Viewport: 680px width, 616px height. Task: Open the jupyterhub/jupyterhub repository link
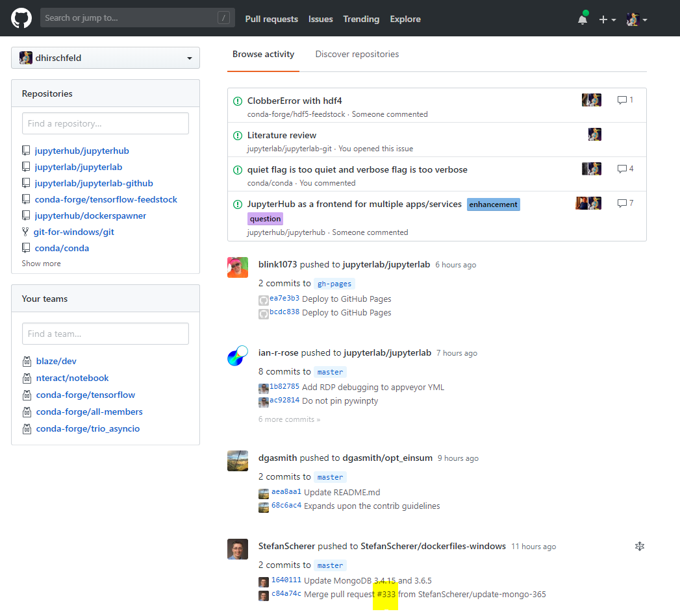[82, 151]
